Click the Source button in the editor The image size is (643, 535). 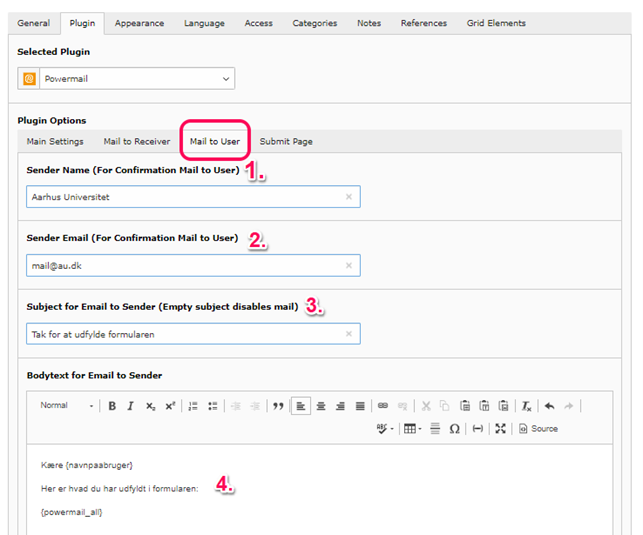point(538,428)
